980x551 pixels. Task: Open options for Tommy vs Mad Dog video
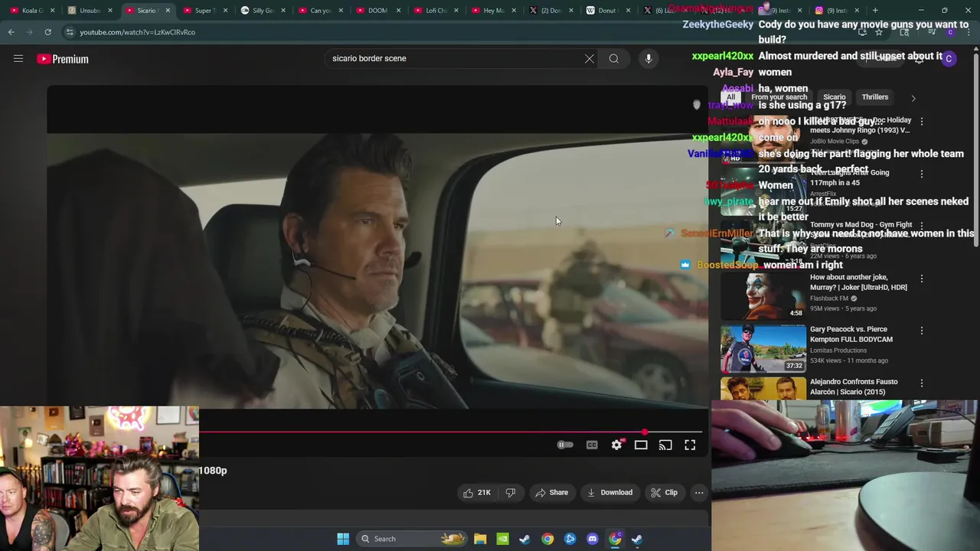tap(922, 226)
